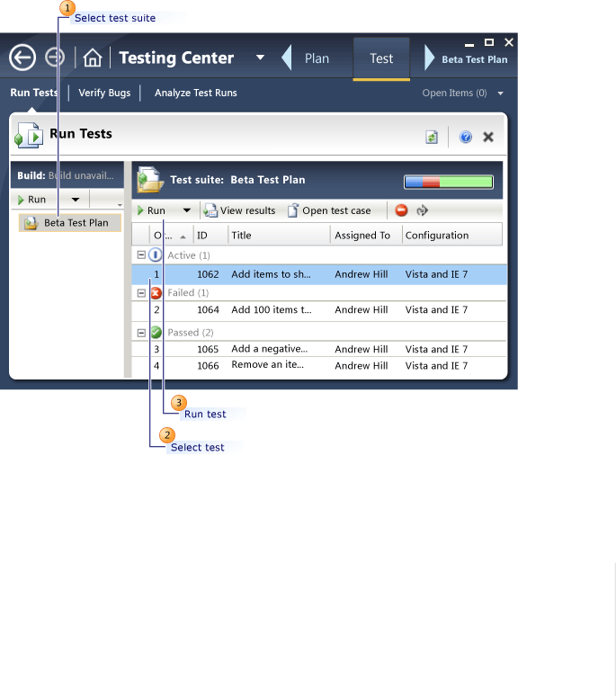Select test 1066 Remove an ite...

pos(319,365)
